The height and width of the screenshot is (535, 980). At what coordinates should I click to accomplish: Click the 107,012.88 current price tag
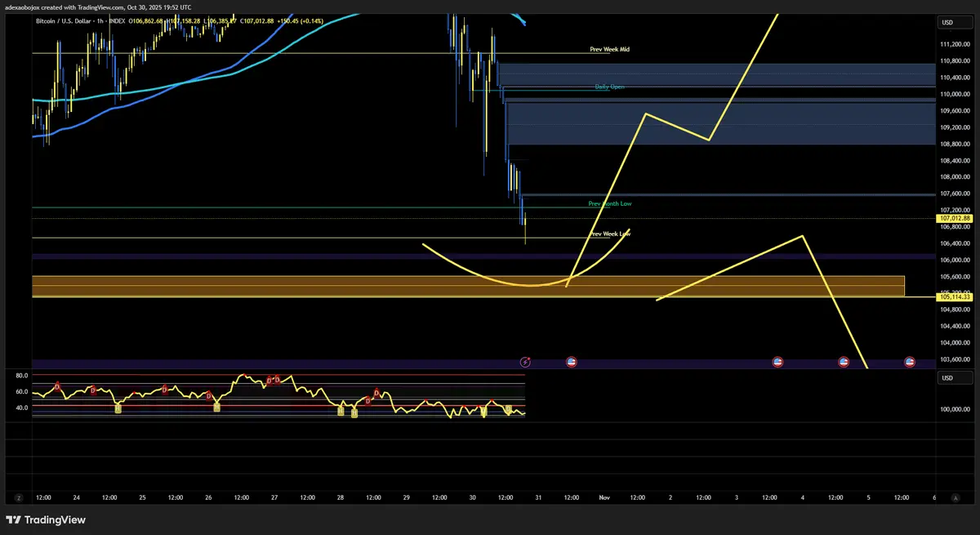(954, 218)
